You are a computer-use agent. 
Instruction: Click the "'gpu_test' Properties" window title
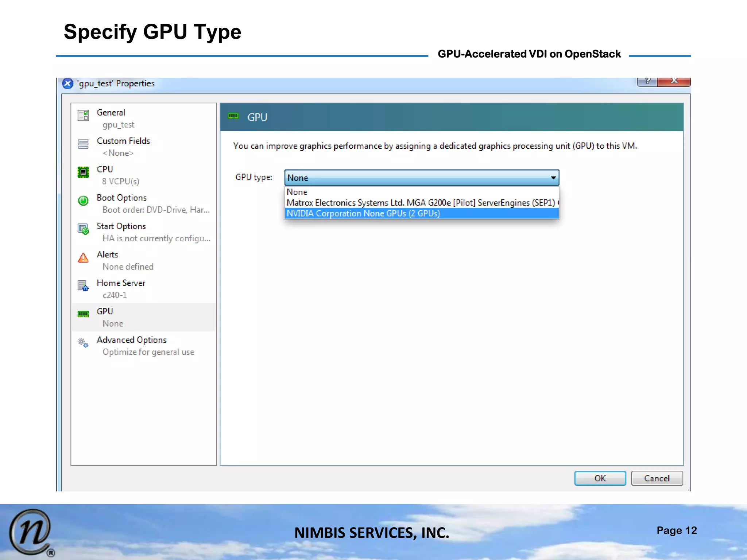pyautogui.click(x=116, y=83)
